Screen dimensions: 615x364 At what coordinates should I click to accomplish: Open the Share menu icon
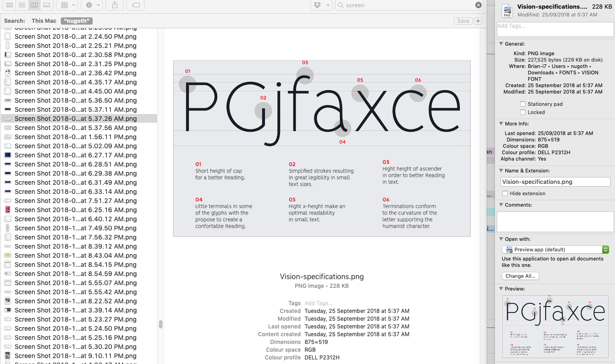click(x=115, y=5)
